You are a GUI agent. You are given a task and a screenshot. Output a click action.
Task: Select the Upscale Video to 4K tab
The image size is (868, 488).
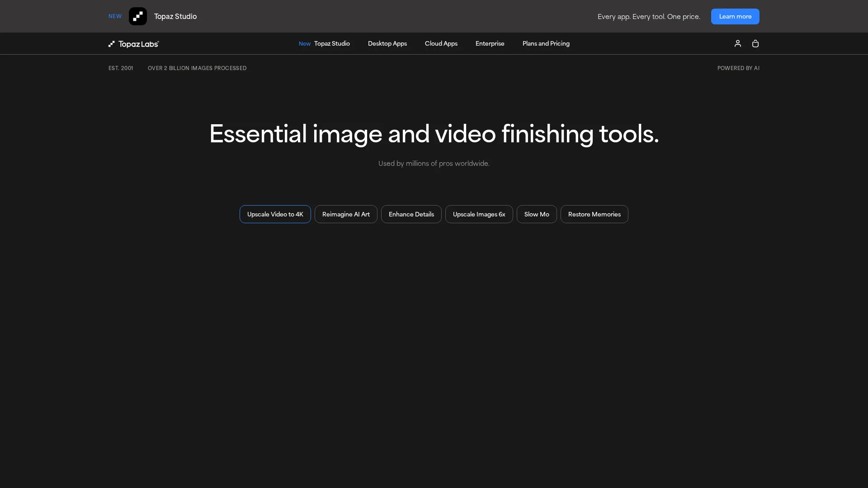tap(275, 214)
